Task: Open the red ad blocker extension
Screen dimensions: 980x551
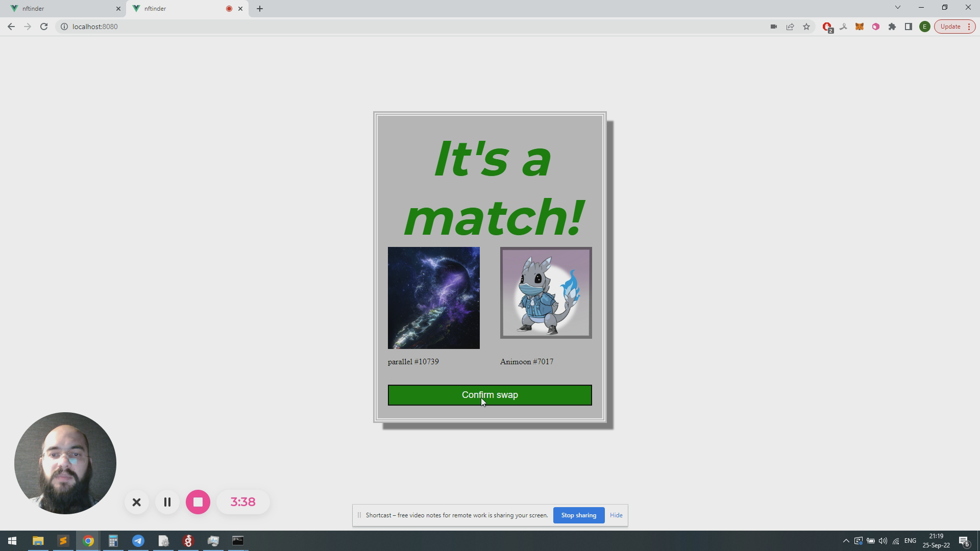Action: 827,27
